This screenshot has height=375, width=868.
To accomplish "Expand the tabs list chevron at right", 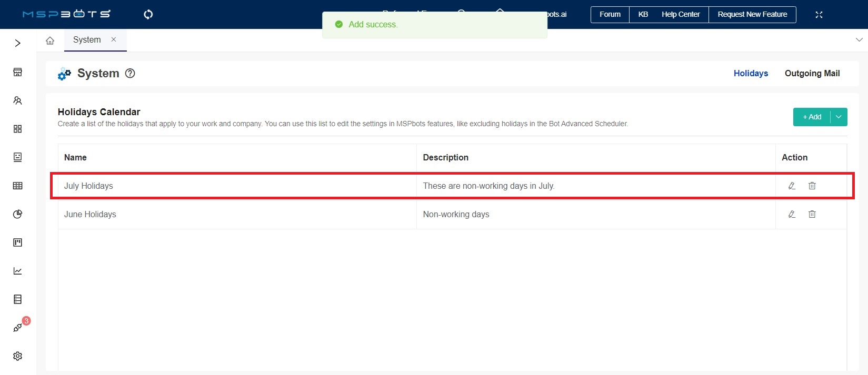I will point(859,40).
